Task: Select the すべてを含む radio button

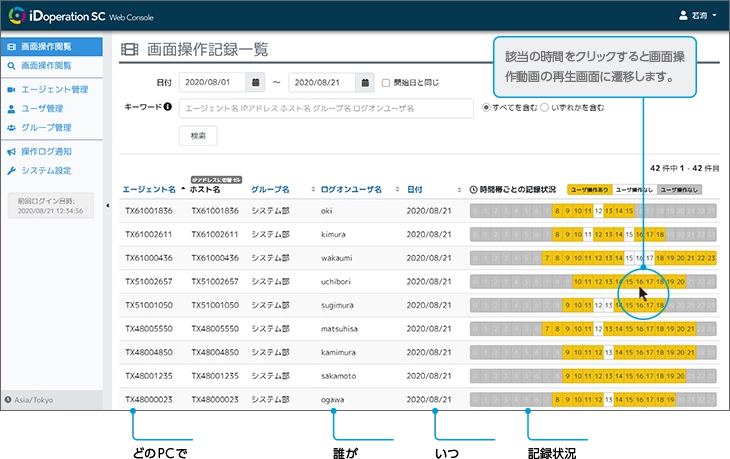Action: click(x=486, y=107)
